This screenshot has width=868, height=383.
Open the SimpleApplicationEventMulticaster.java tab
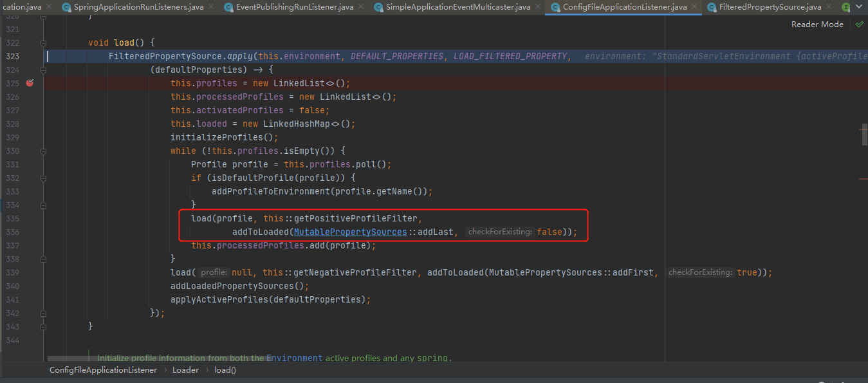[457, 7]
